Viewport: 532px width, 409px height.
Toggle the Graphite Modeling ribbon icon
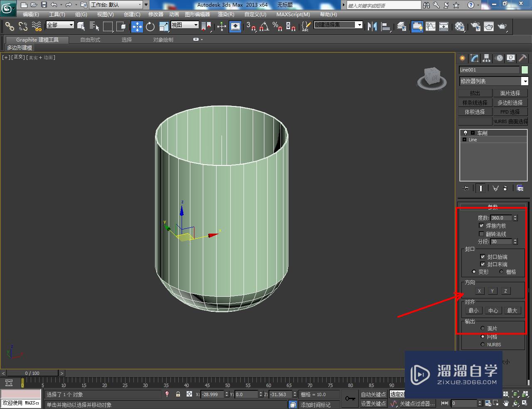tap(417, 27)
